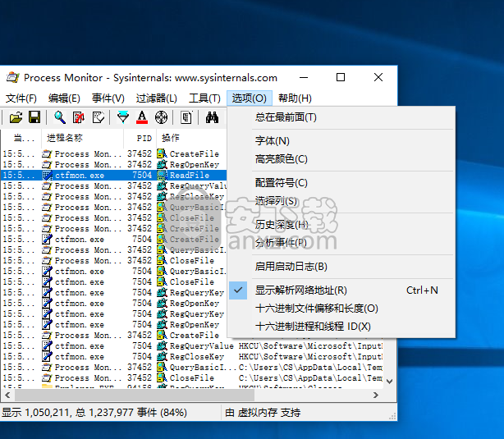Minimize the Process Monitor window
This screenshot has height=439, width=504.
point(304,77)
